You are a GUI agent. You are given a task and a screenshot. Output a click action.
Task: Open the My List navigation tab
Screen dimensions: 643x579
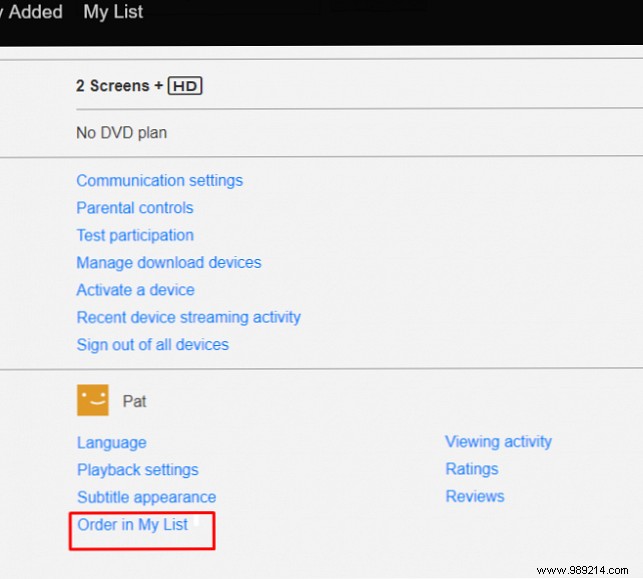[x=113, y=12]
